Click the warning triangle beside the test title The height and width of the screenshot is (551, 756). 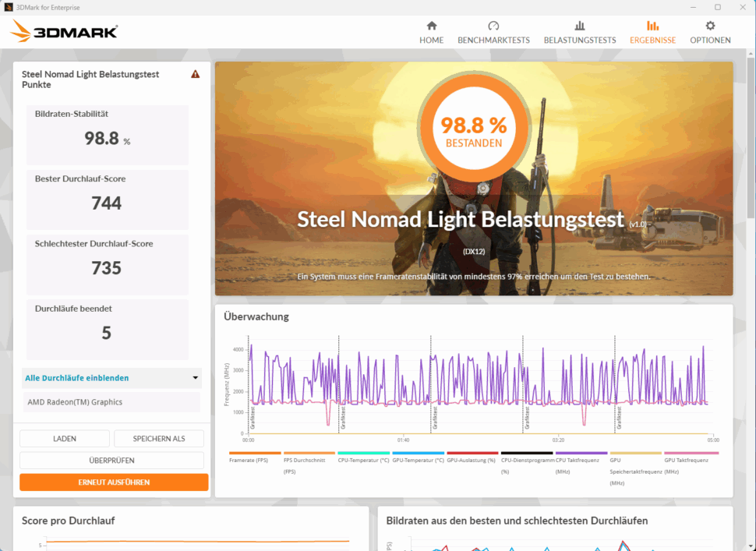pyautogui.click(x=196, y=74)
